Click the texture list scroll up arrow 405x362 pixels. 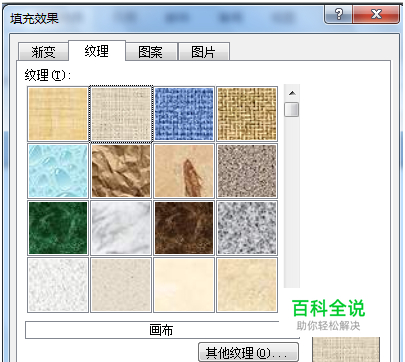(292, 93)
